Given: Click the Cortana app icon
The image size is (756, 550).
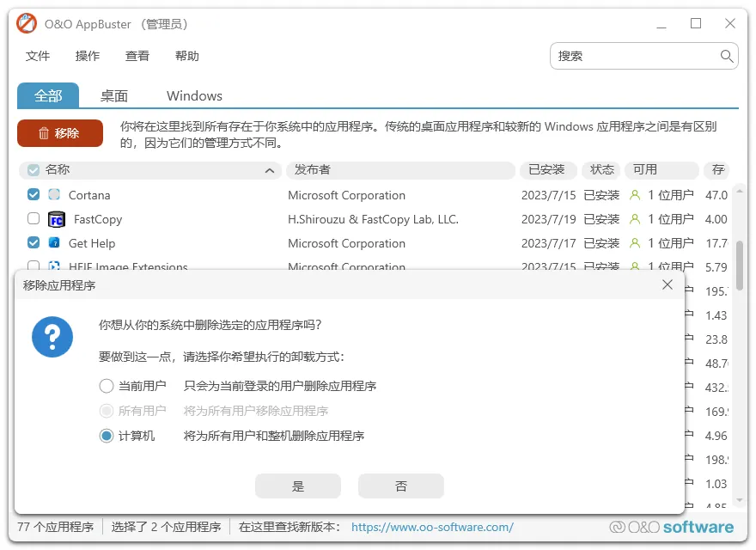Looking at the screenshot, I should tap(54, 194).
